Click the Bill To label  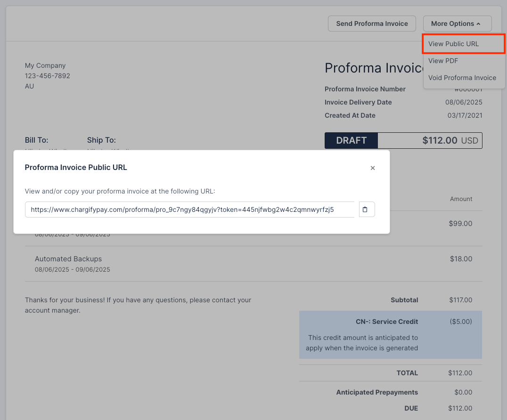coord(37,140)
